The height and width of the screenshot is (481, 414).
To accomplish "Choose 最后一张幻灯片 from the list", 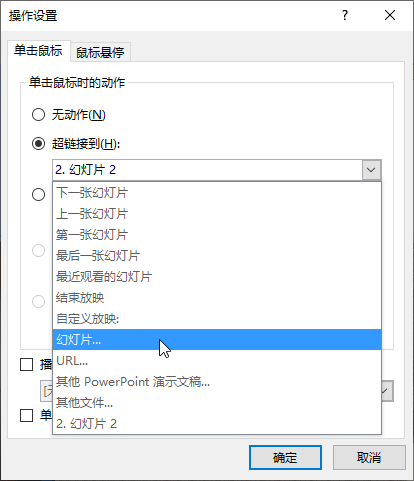I will pyautogui.click(x=217, y=256).
